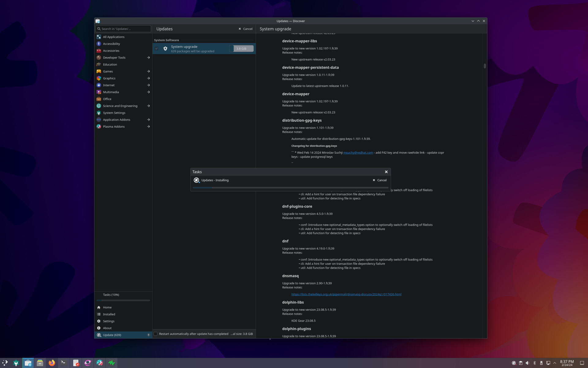Toggle the System upgrade checkbox
This screenshot has width=588, height=368.
[156, 48]
